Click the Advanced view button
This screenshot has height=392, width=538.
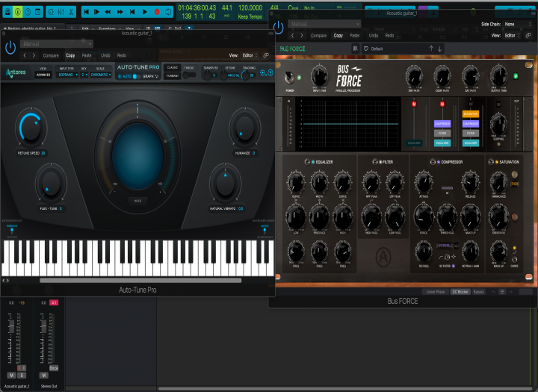click(x=43, y=75)
